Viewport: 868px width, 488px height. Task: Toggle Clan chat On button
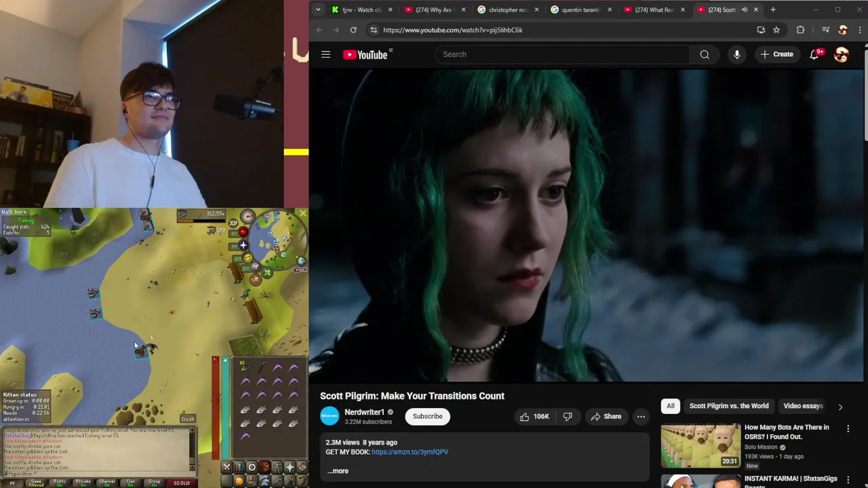[x=131, y=483]
